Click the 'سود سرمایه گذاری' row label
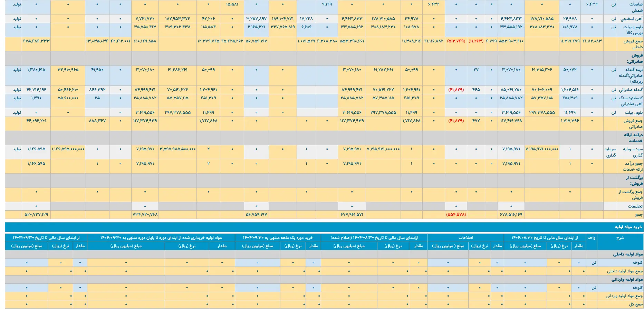Screen dimensions: 644x311 point(633,152)
